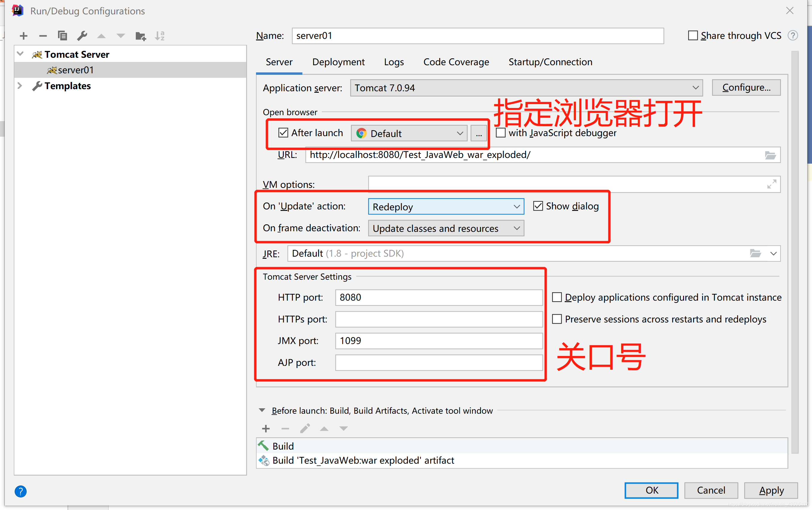Enable with JavaScript debugger option
The image size is (812, 510).
tap(501, 133)
